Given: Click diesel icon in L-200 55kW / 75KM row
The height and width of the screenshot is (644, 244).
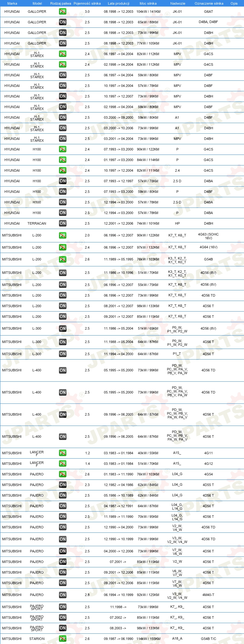Looking at the screenshot, I should click(x=63, y=285).
